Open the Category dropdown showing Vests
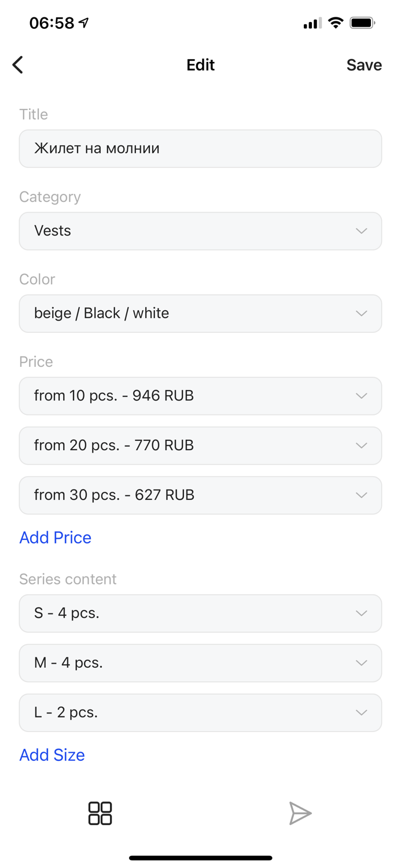Image resolution: width=401 pixels, height=868 pixels. point(200,231)
